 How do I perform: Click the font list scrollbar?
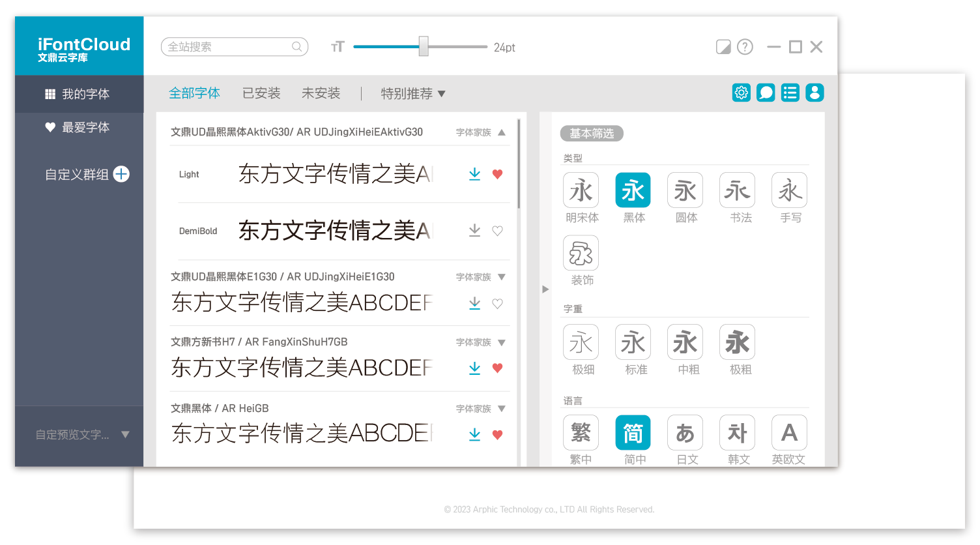click(519, 164)
